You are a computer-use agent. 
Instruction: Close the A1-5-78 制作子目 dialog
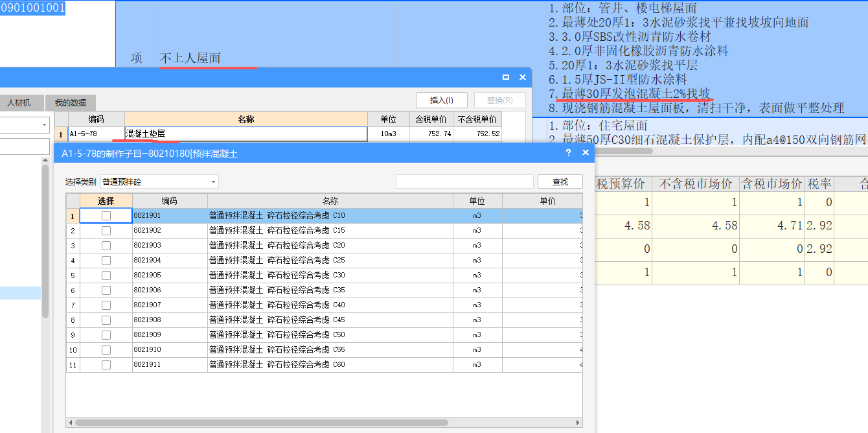(x=586, y=153)
